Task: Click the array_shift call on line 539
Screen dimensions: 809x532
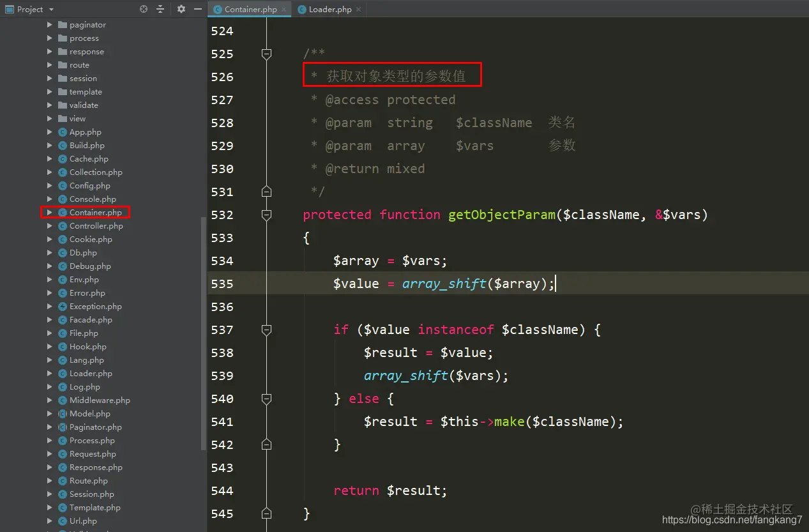Action: point(406,376)
